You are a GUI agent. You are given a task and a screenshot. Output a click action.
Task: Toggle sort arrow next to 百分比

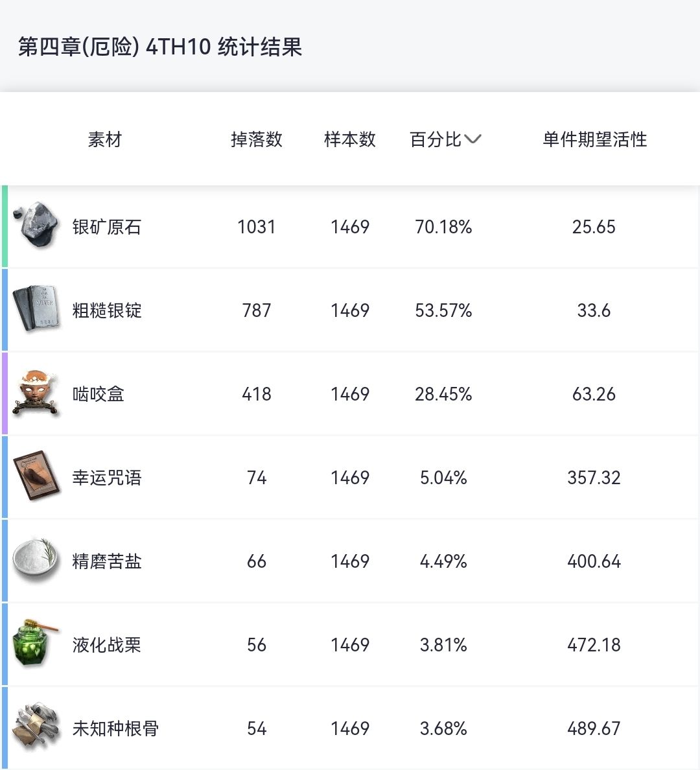pos(472,139)
